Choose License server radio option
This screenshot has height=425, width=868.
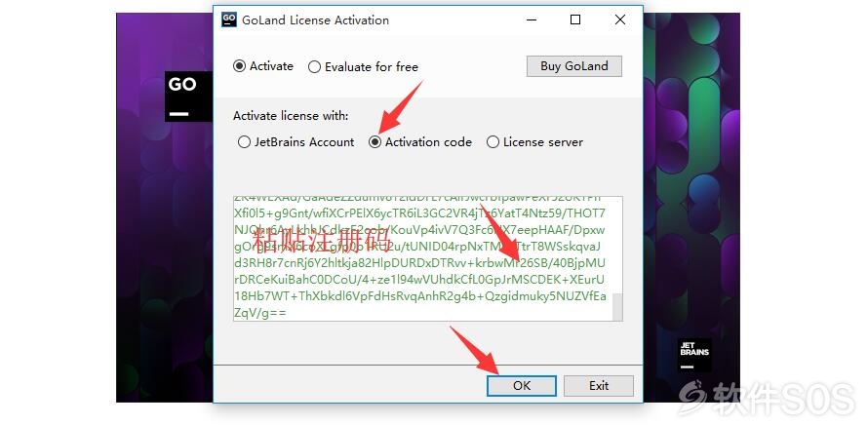point(534,142)
